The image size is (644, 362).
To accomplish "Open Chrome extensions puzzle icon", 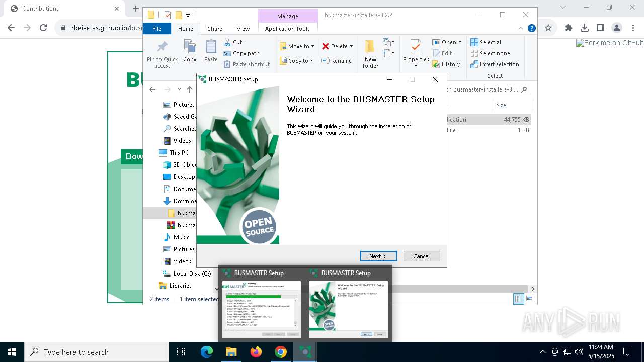I will (569, 28).
